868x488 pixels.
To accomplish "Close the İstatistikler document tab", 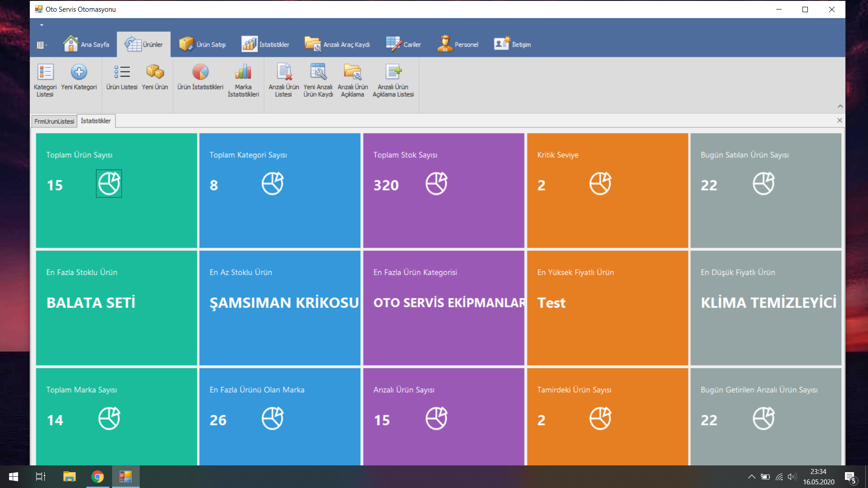I will coord(840,120).
